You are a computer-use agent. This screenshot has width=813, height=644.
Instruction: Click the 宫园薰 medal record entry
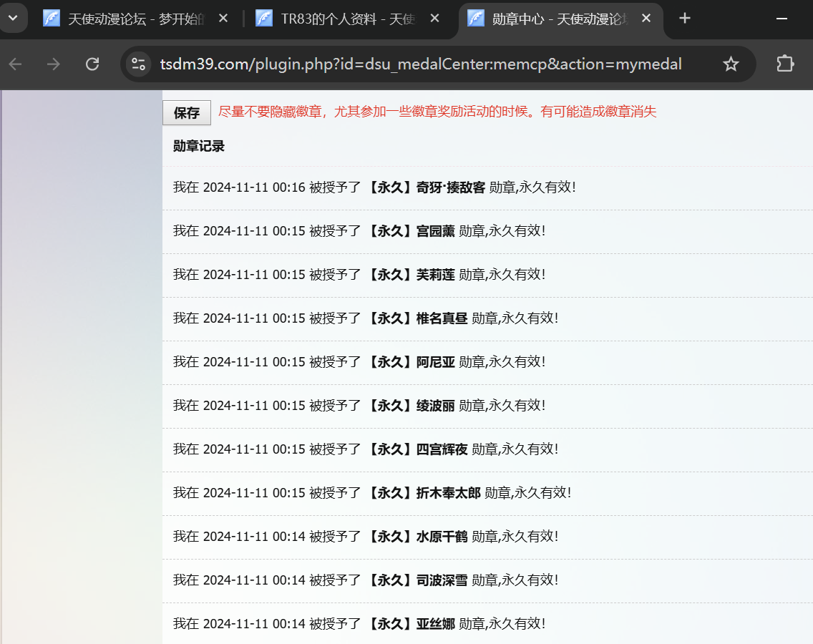pyautogui.click(x=435, y=231)
